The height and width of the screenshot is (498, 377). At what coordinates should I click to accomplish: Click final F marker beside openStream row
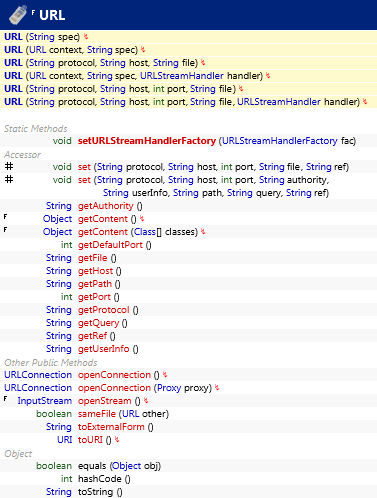tap(5, 398)
